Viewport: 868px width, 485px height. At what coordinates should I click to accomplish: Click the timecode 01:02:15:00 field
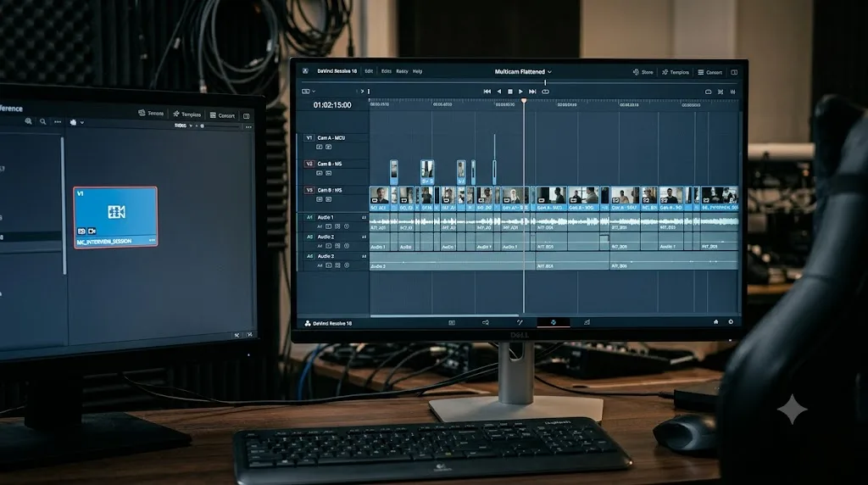point(332,104)
